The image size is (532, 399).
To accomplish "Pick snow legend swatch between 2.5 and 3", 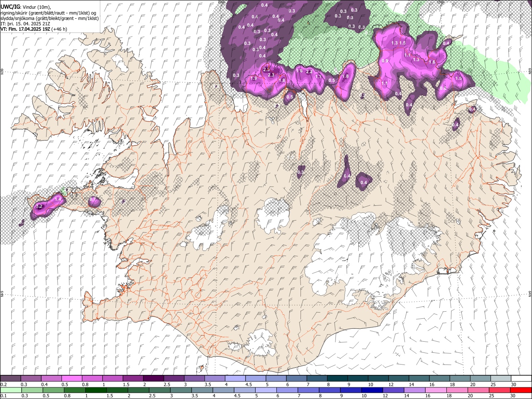I will pos(174,379).
